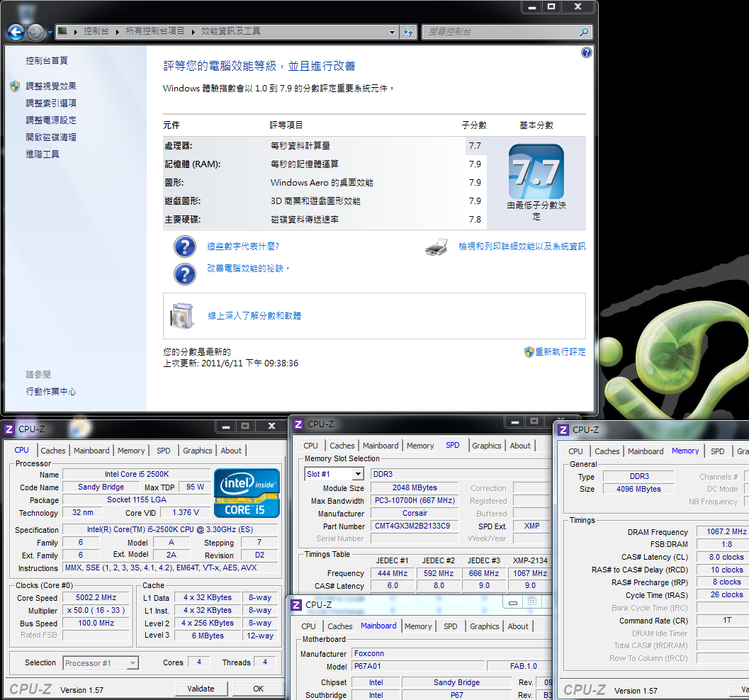Open Graphics tab in left CPU-Z window

[x=197, y=451]
